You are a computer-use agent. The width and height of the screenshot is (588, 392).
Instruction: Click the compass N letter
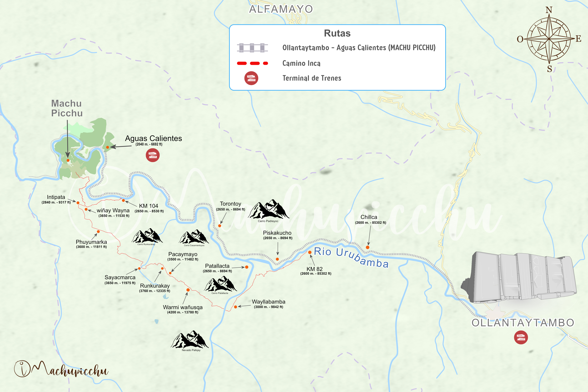point(549,10)
